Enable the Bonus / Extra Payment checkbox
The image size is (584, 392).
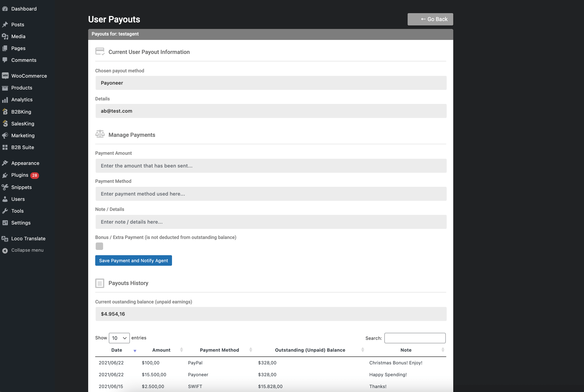(x=99, y=246)
